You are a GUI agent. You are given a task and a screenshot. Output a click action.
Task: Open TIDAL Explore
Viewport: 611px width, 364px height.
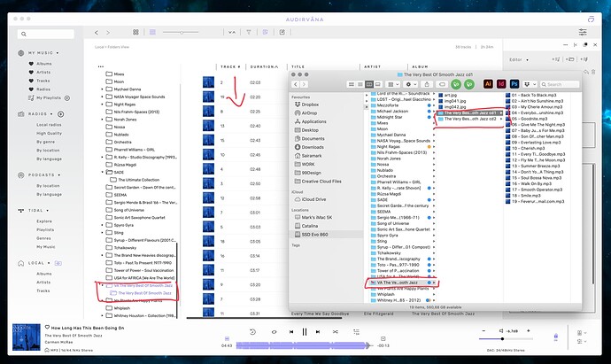pos(44,221)
